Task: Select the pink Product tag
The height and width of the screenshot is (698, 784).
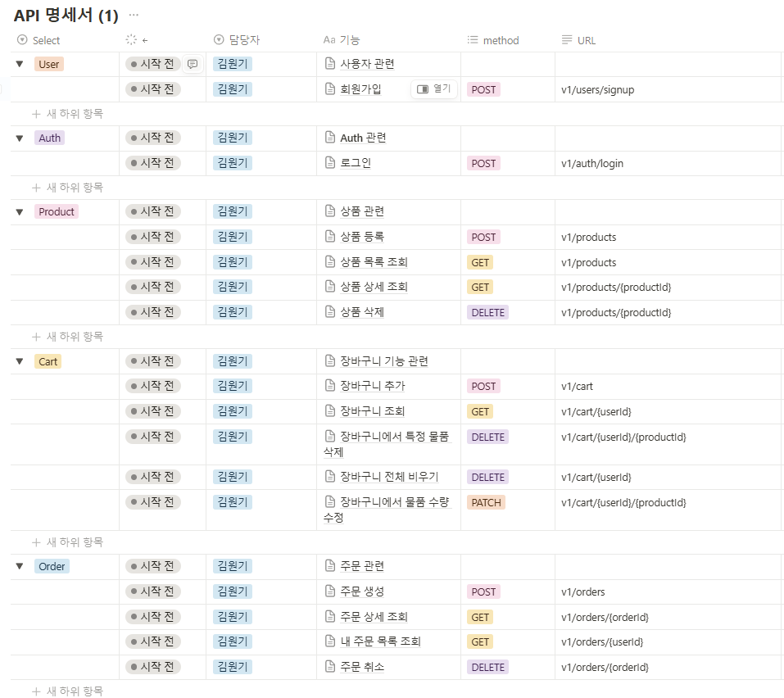Action: 57,212
